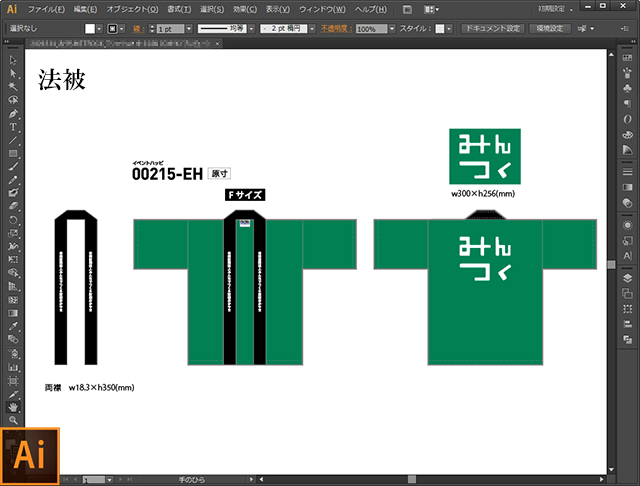Select the Zoom tool
Image resolution: width=640 pixels, height=486 pixels.
tap(13, 420)
